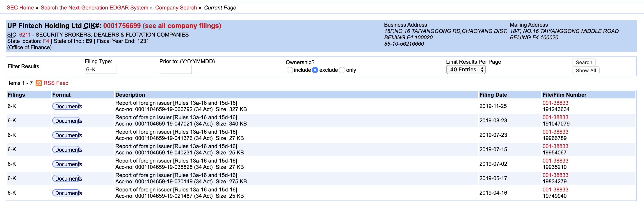
Task: Click the Items 1 - 7 count text
Action: click(x=20, y=83)
